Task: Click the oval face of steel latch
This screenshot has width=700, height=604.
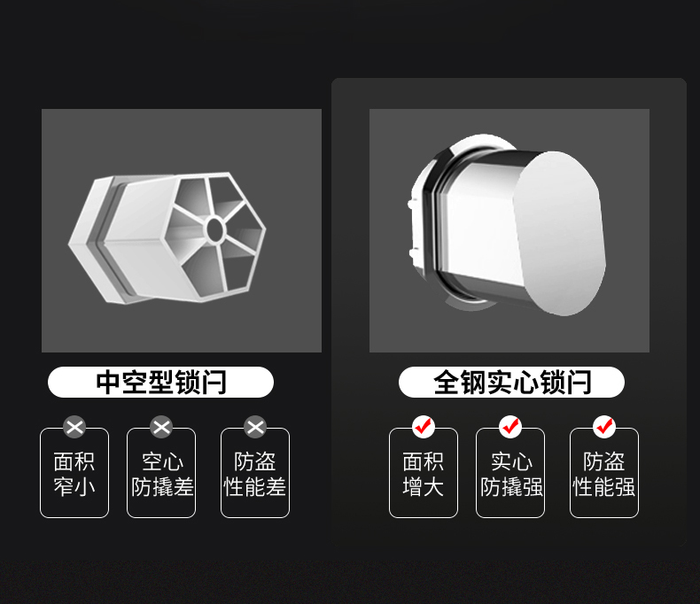Action: point(560,233)
